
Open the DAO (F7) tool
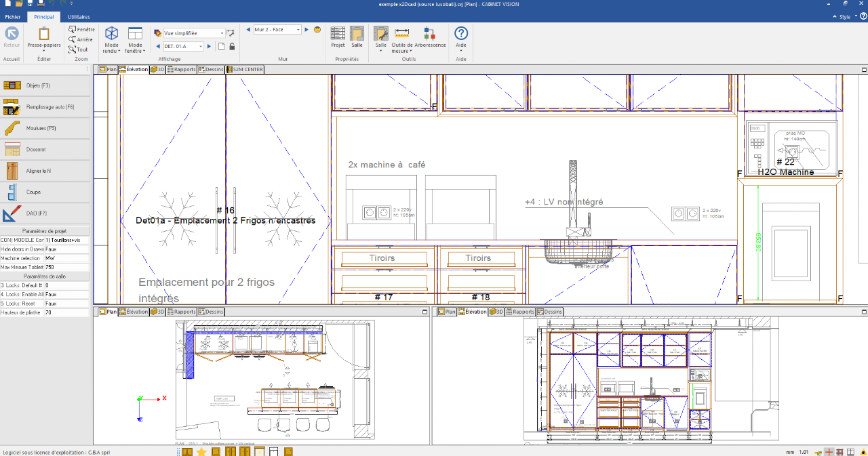click(45, 213)
